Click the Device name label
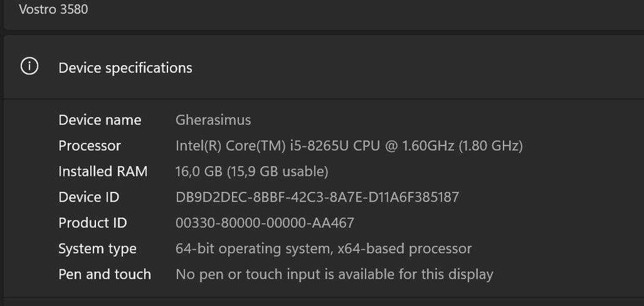 click(100, 120)
